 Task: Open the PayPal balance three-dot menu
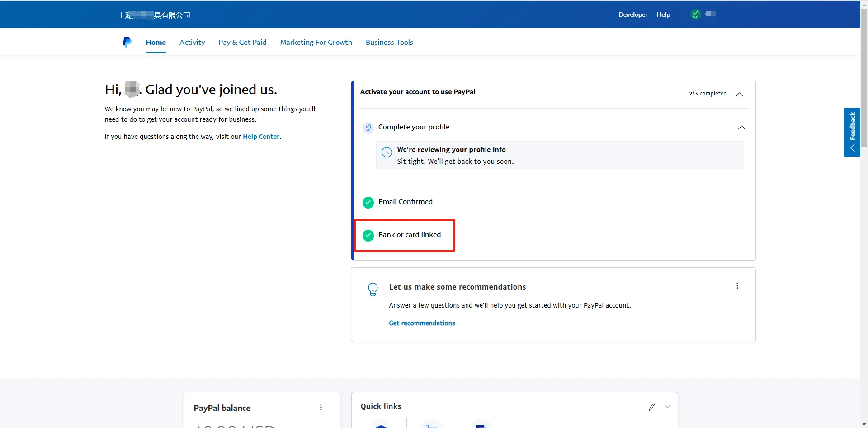(x=321, y=408)
